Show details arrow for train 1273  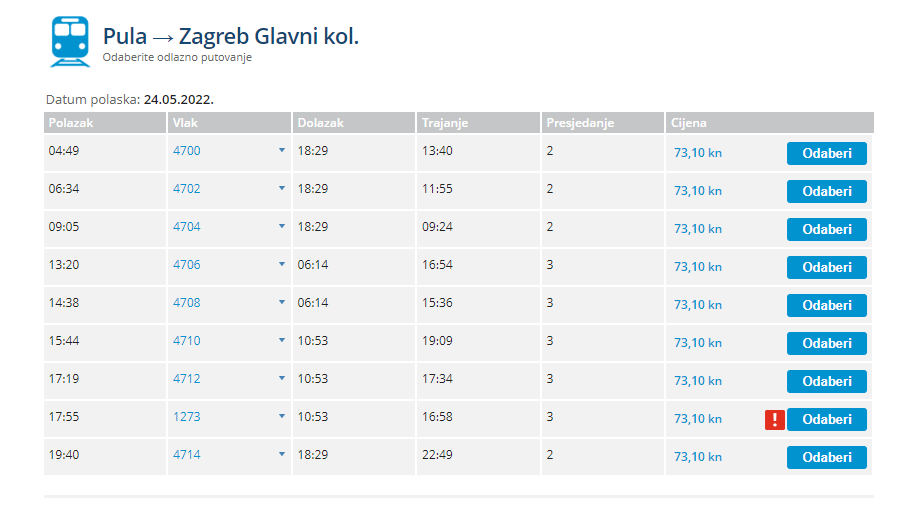tap(282, 416)
